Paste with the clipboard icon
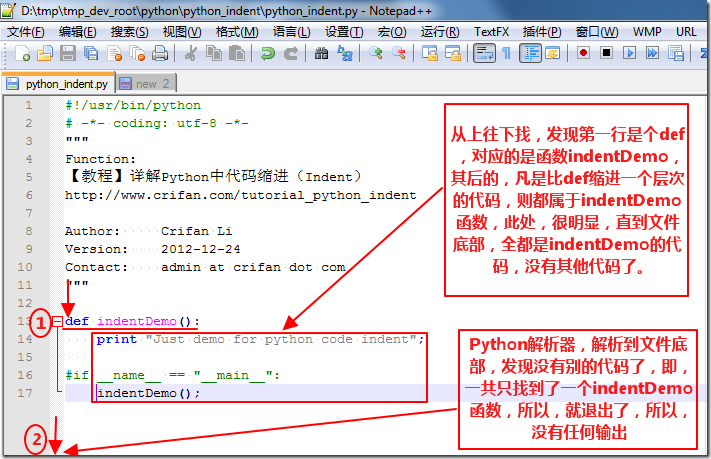The width and height of the screenshot is (711, 459). coord(236,53)
